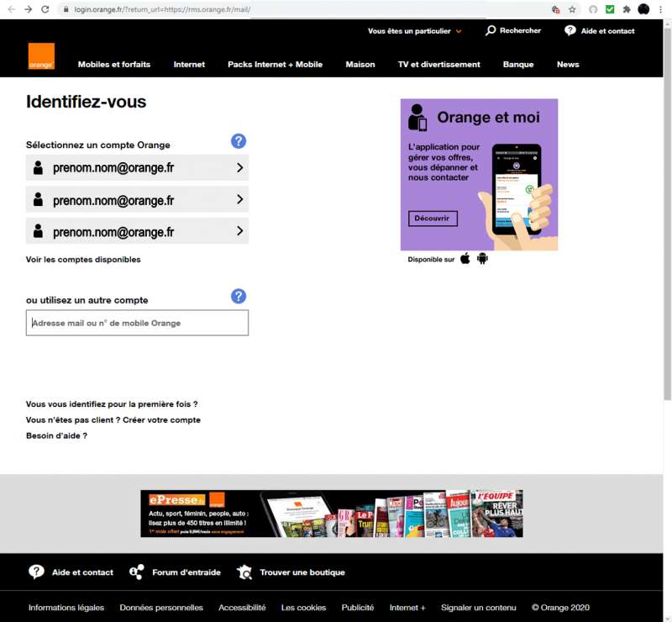The height and width of the screenshot is (622, 672).
Task: Click the Rechercher magnifier icon
Action: 491,30
